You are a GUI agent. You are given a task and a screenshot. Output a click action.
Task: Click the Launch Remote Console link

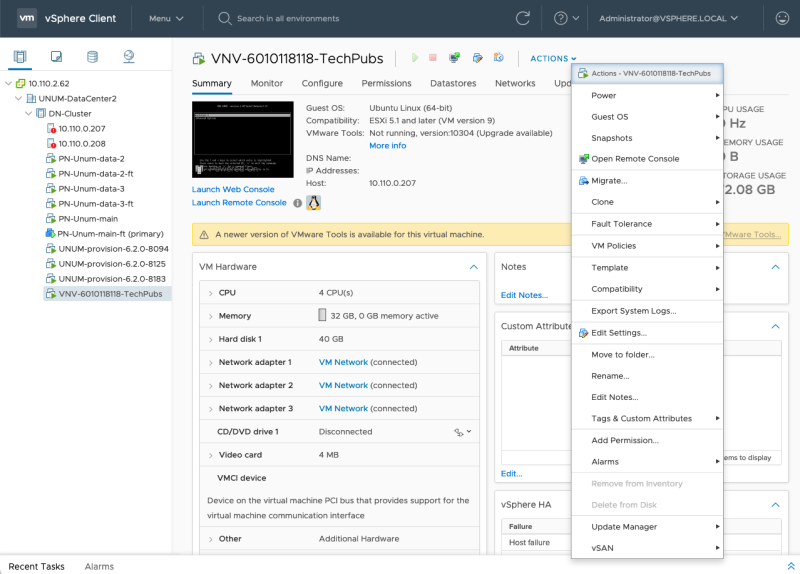pos(239,203)
